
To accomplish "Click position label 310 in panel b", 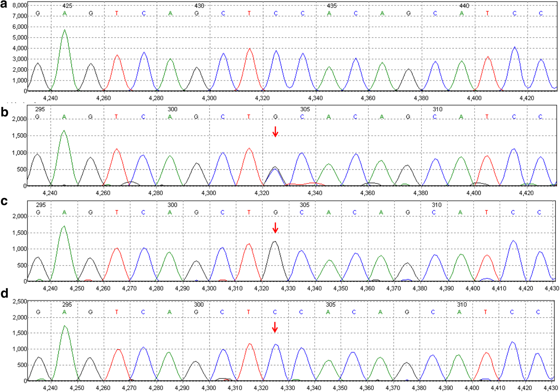I will [x=437, y=109].
